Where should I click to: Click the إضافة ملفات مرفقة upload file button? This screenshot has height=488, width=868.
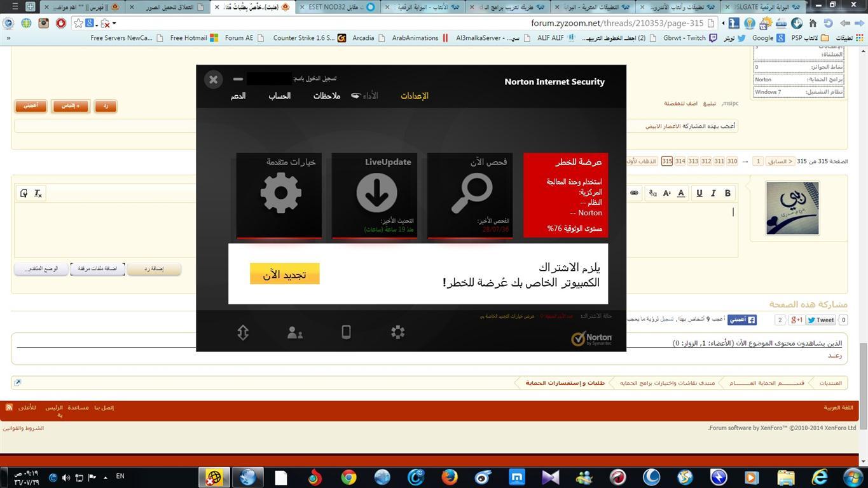pyautogui.click(x=97, y=269)
